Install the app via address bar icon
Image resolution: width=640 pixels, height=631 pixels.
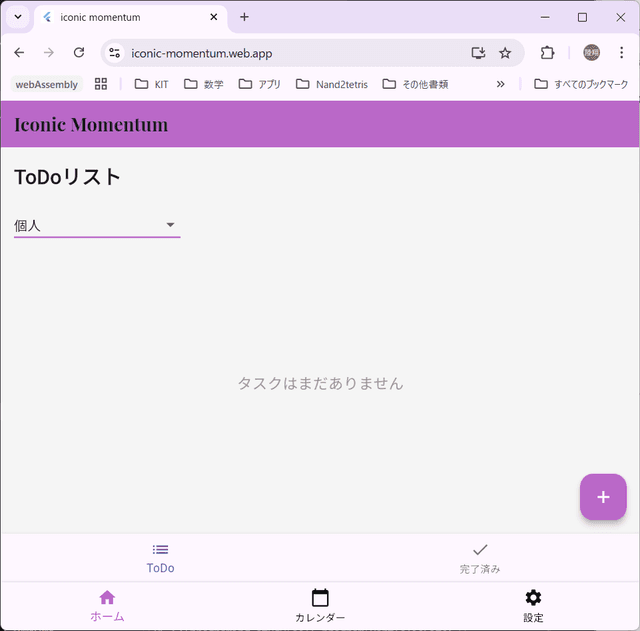pos(478,53)
